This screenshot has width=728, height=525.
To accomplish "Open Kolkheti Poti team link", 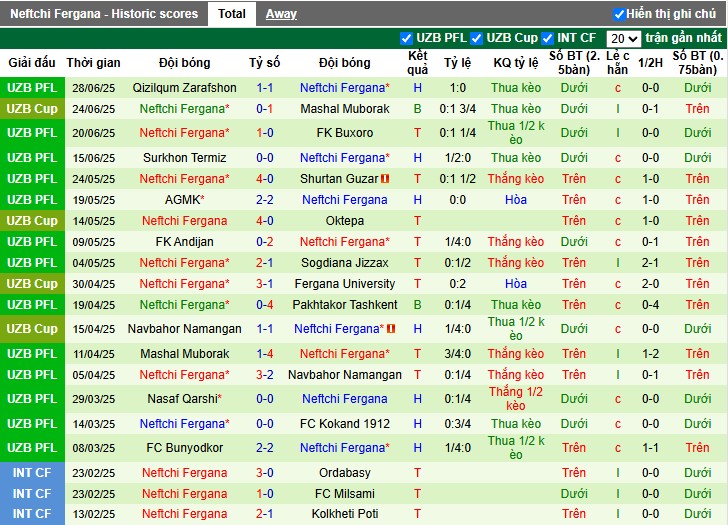I will 344,514.
